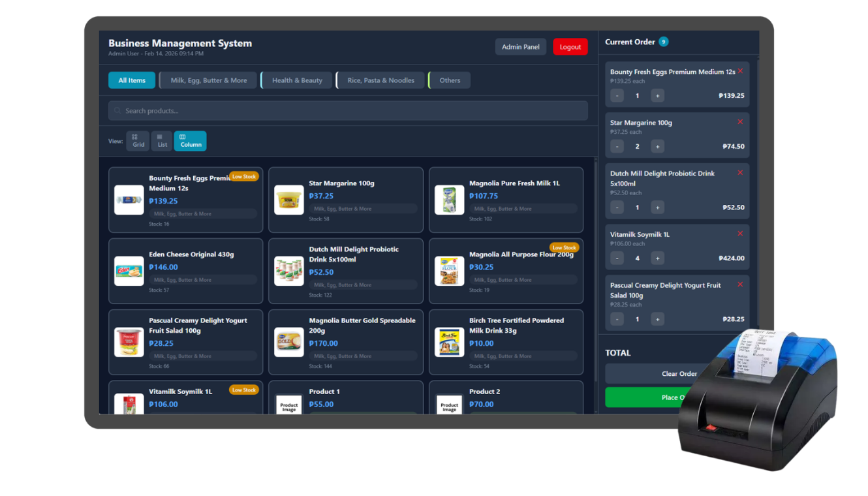Screen dimensions: 868x496
Task: Open the Admin Panel
Action: tap(520, 47)
